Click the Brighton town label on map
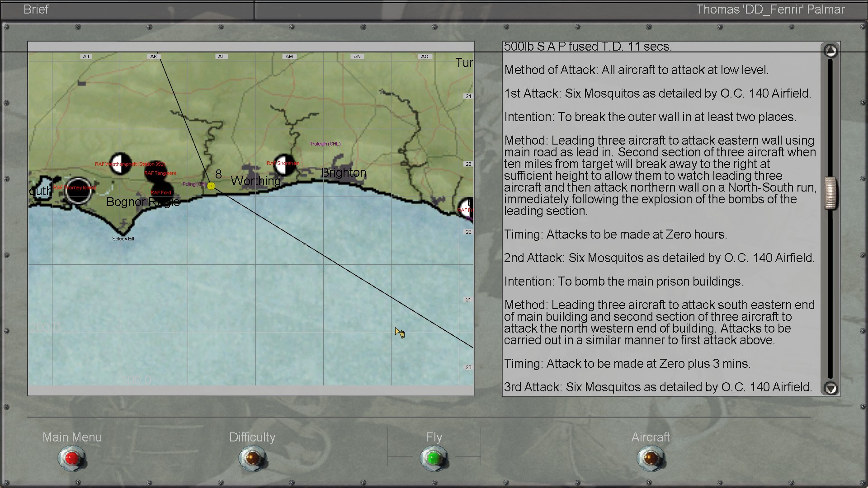Viewport: 868px width, 488px height. pyautogui.click(x=344, y=172)
